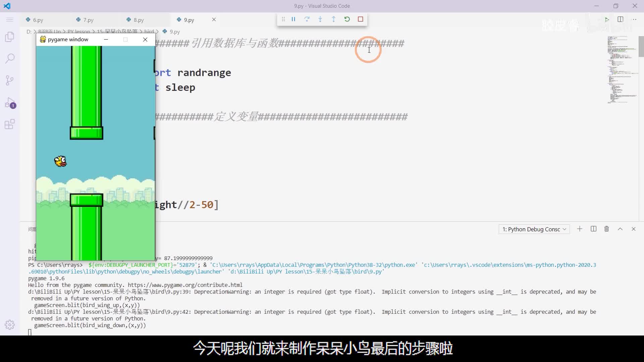Click the yellow bird in the game
This screenshot has width=644, height=362.
[60, 161]
